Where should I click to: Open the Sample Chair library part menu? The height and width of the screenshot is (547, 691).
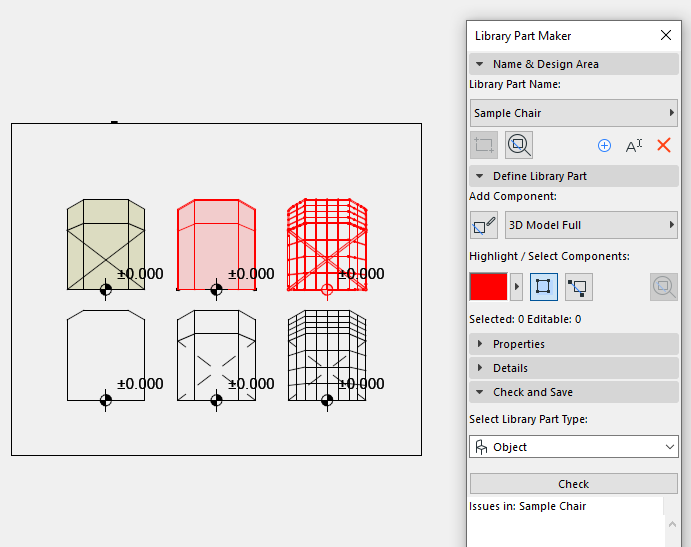tap(574, 113)
